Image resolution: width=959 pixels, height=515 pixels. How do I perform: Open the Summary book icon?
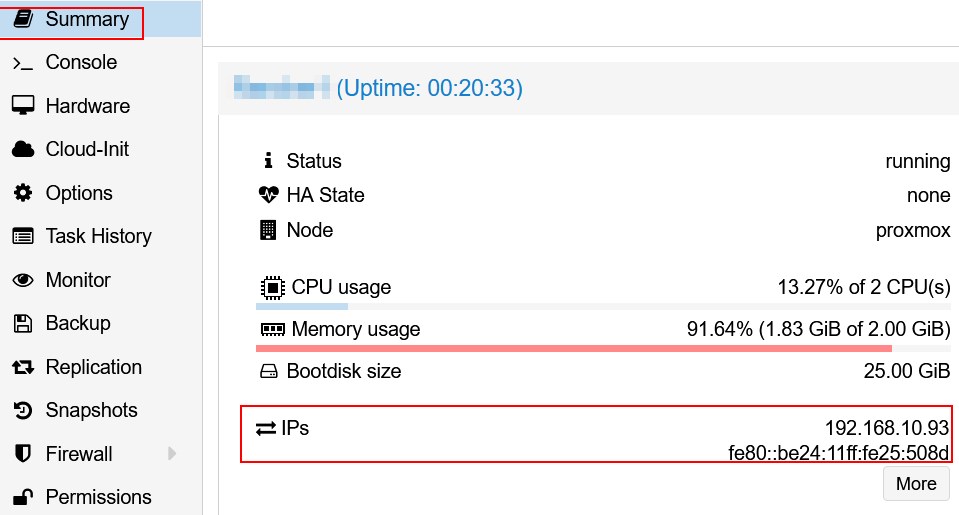[x=23, y=19]
